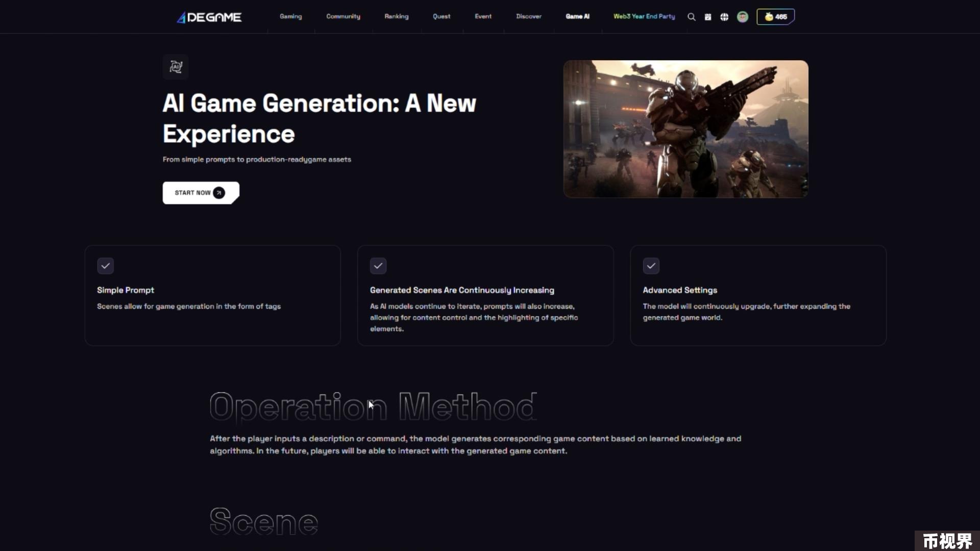Screen dimensions: 980x551
Task: Click the soldier game artwork image
Action: coord(685,129)
